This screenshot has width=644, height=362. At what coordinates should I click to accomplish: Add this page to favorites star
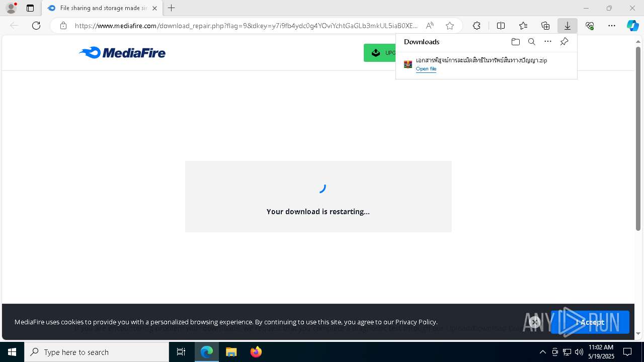coord(450,26)
